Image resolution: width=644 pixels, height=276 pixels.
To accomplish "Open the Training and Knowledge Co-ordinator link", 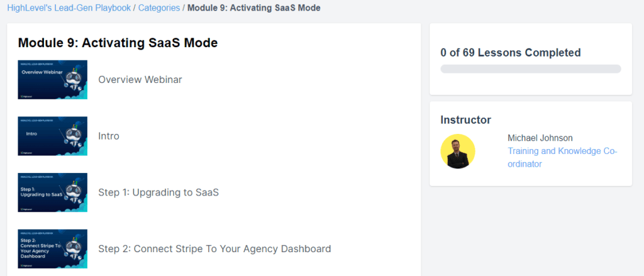I will 562,158.
